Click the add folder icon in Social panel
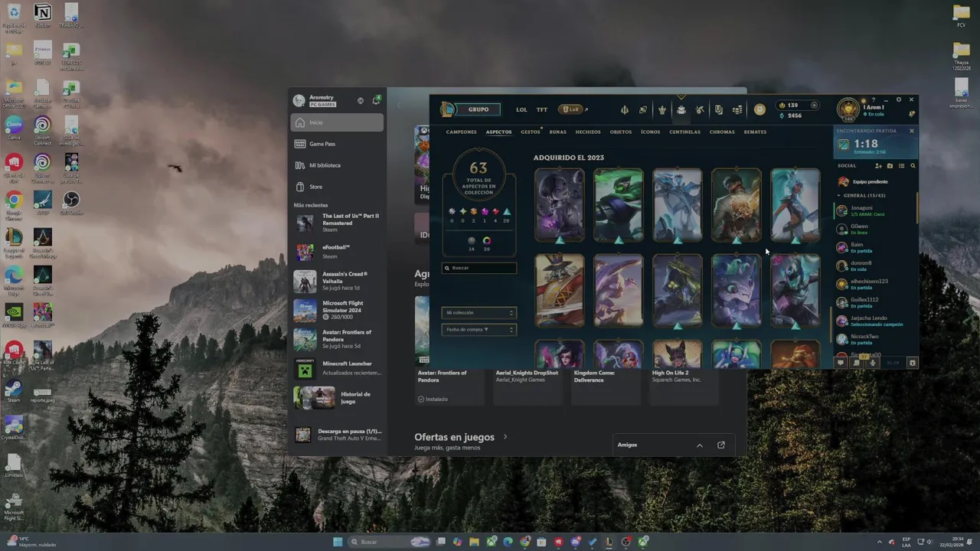This screenshot has width=980, height=551. [x=890, y=166]
